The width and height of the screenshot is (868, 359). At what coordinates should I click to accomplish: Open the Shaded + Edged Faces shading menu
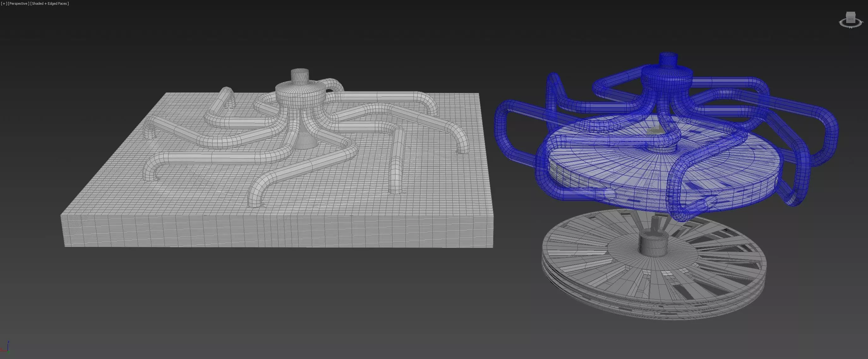click(50, 3)
